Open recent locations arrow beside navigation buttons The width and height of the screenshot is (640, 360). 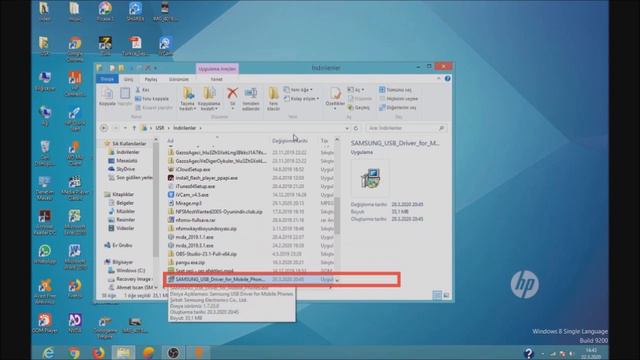tap(125, 128)
